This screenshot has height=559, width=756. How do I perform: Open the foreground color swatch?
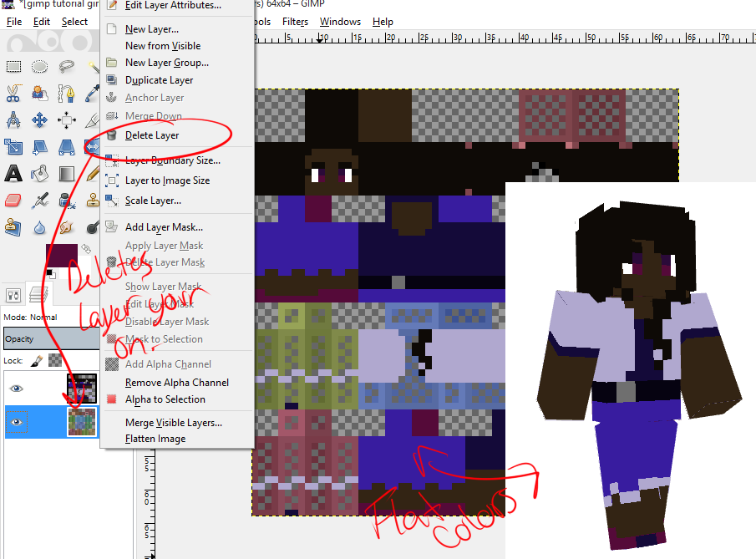click(x=61, y=255)
